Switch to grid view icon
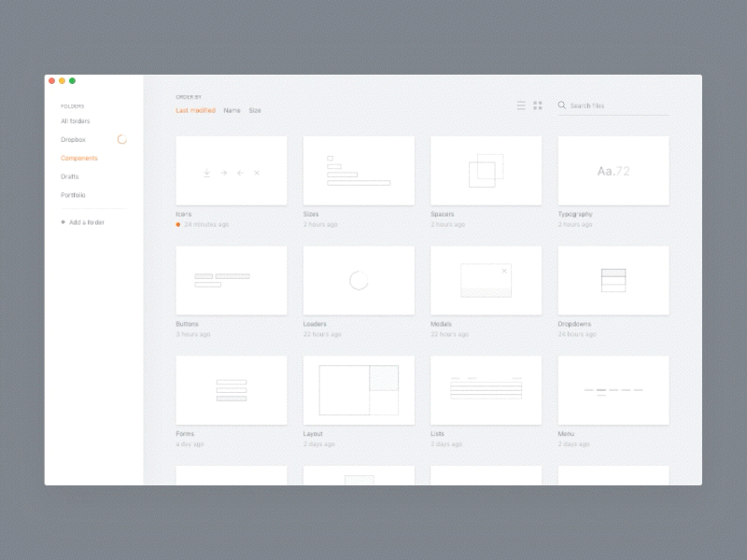 (x=538, y=105)
